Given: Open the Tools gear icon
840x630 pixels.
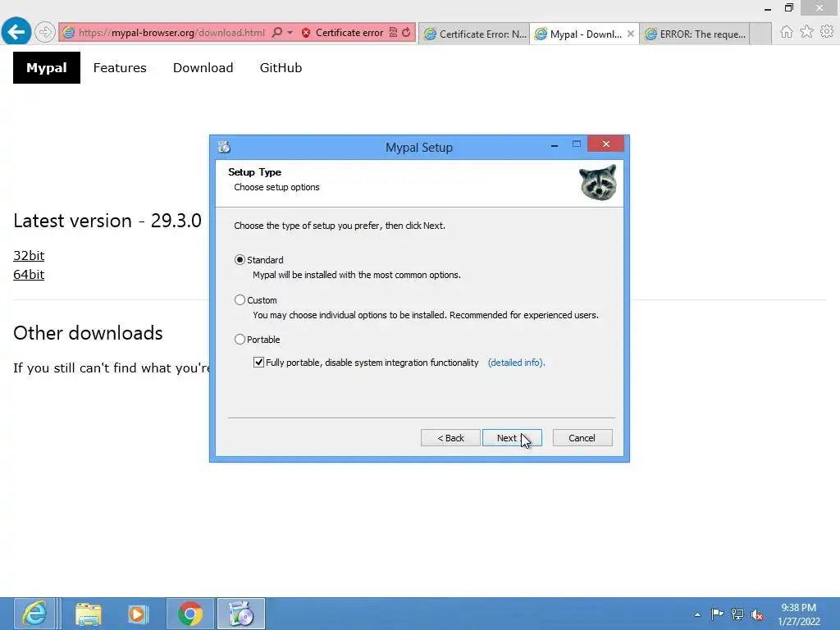Looking at the screenshot, I should pyautogui.click(x=827, y=32).
